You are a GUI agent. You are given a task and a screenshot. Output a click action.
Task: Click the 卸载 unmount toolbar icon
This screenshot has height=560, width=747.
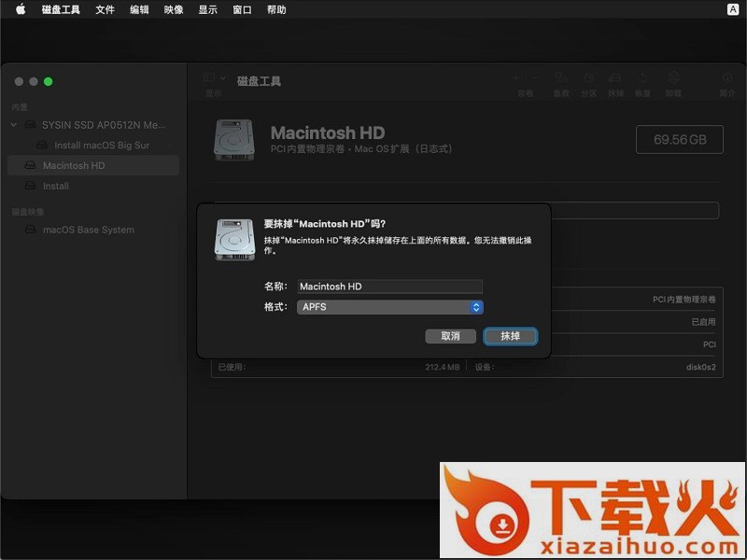673,77
